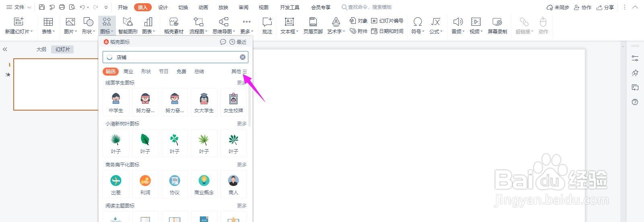Image resolution: width=644 pixels, height=222 pixels.
Task: Click the icon search input 店铺
Action: 175,57
